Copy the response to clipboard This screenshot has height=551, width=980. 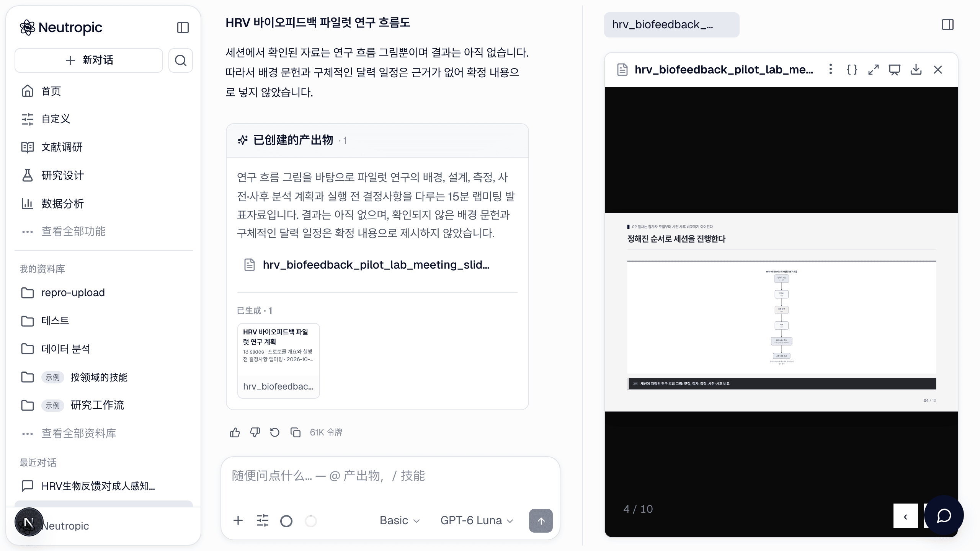[295, 432]
